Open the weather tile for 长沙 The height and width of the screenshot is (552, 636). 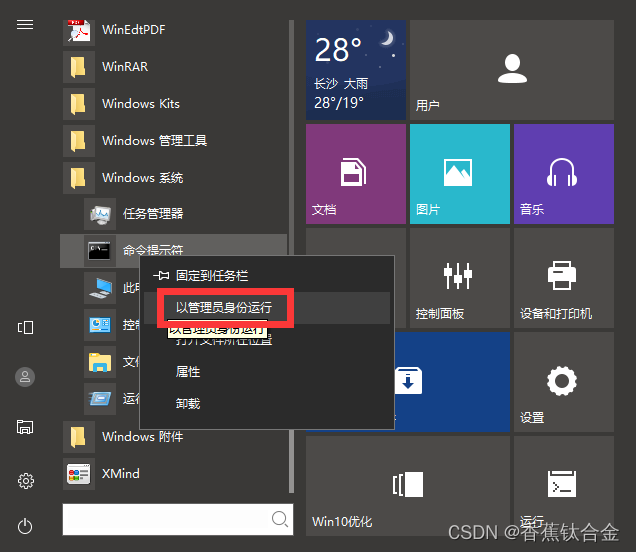(356, 70)
